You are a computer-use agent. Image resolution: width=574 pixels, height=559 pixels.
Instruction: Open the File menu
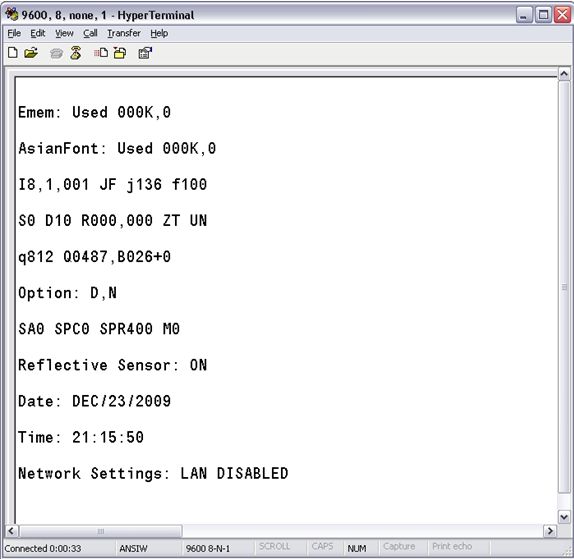[14, 33]
